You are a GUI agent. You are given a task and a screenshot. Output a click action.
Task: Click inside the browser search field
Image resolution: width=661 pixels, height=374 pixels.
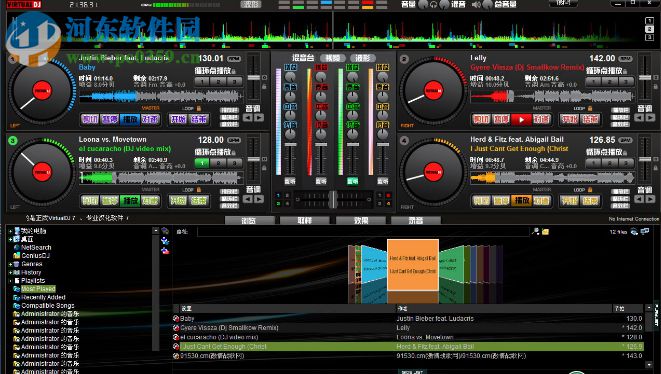363,231
